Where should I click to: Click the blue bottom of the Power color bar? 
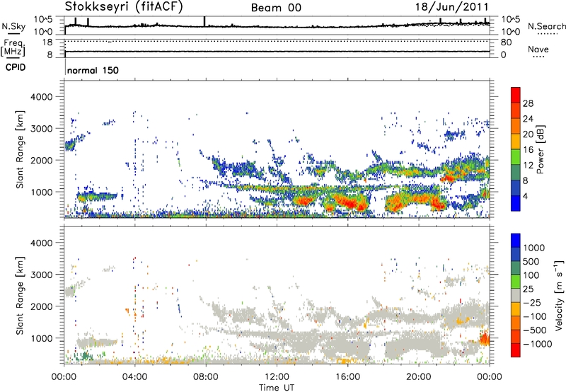[x=516, y=203]
